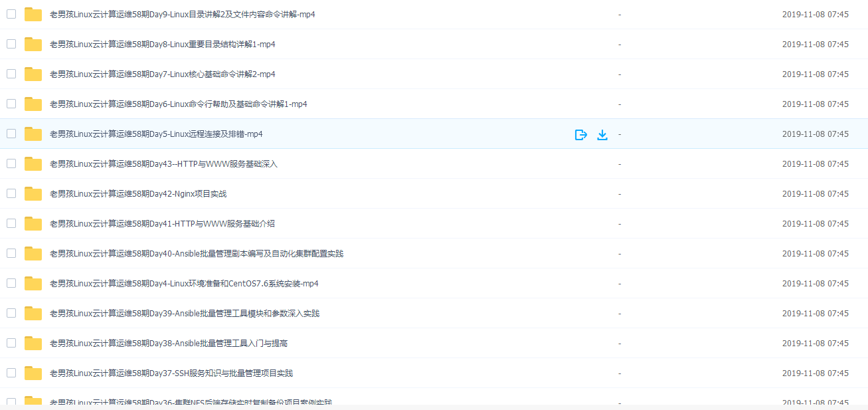Open the folder name Day38-Ansible批量管理工具入门与提高
The image size is (868, 410).
pyautogui.click(x=169, y=343)
